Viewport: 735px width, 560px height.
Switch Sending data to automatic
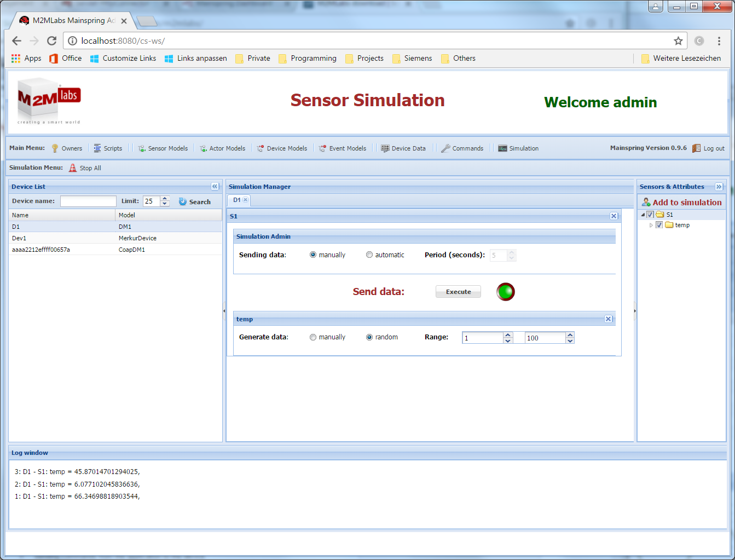tap(369, 254)
